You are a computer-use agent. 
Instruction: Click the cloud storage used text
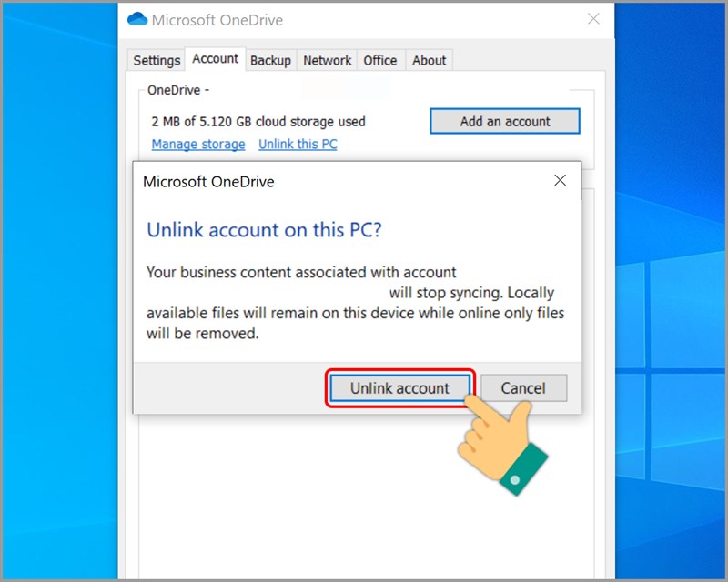(258, 122)
